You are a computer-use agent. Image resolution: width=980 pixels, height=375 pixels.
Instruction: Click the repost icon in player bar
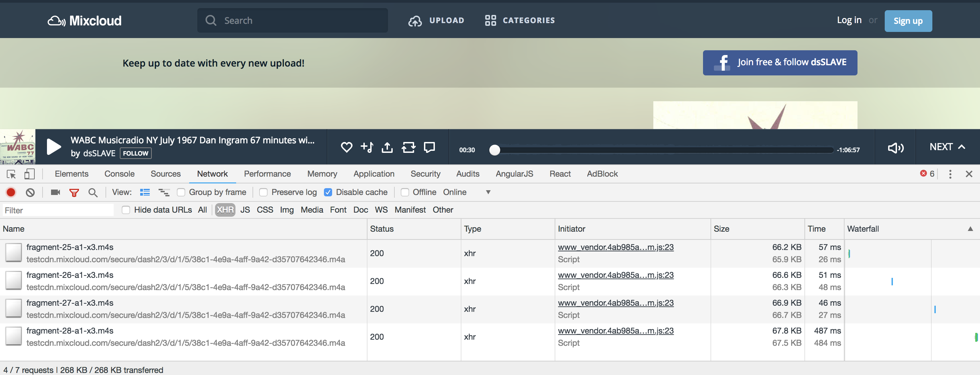408,147
